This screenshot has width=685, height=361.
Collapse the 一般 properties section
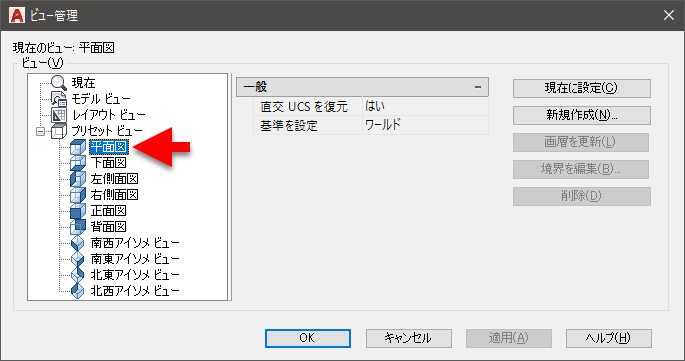pos(478,87)
